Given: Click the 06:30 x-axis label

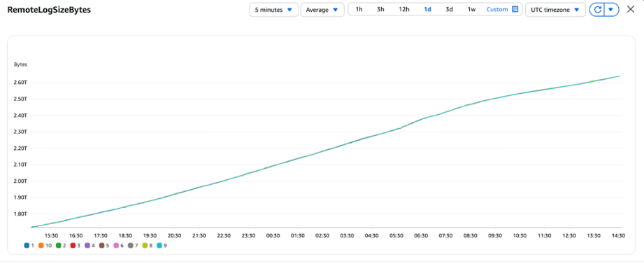Looking at the screenshot, I should 421,235.
